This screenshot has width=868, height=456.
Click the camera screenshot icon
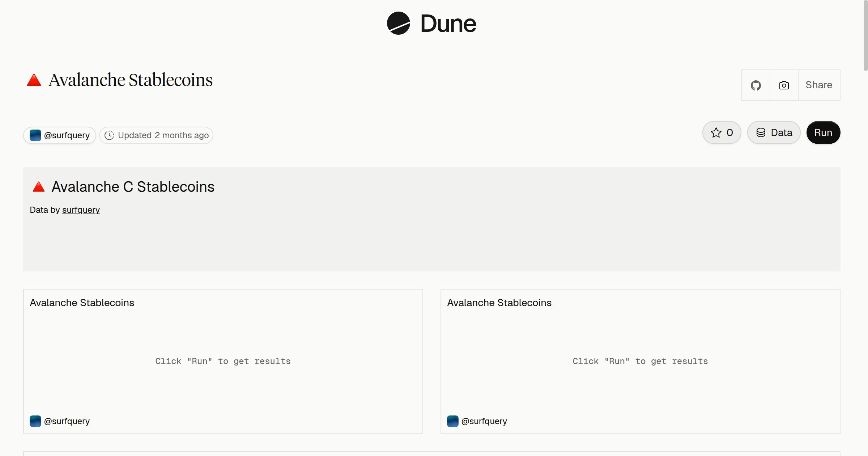[784, 85]
